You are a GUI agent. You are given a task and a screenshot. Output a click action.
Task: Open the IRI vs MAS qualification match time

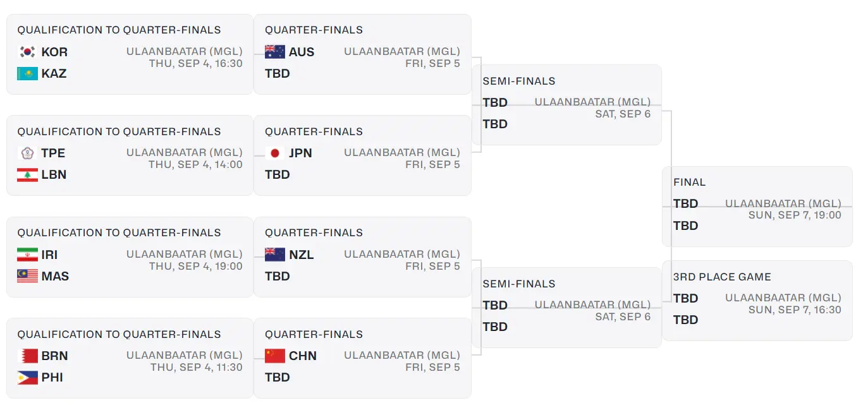(195, 267)
